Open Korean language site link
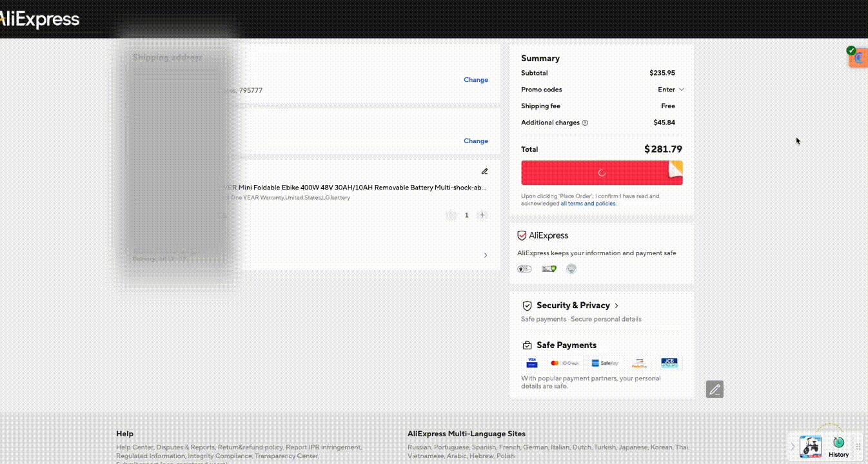This screenshot has height=464, width=868. tap(662, 447)
